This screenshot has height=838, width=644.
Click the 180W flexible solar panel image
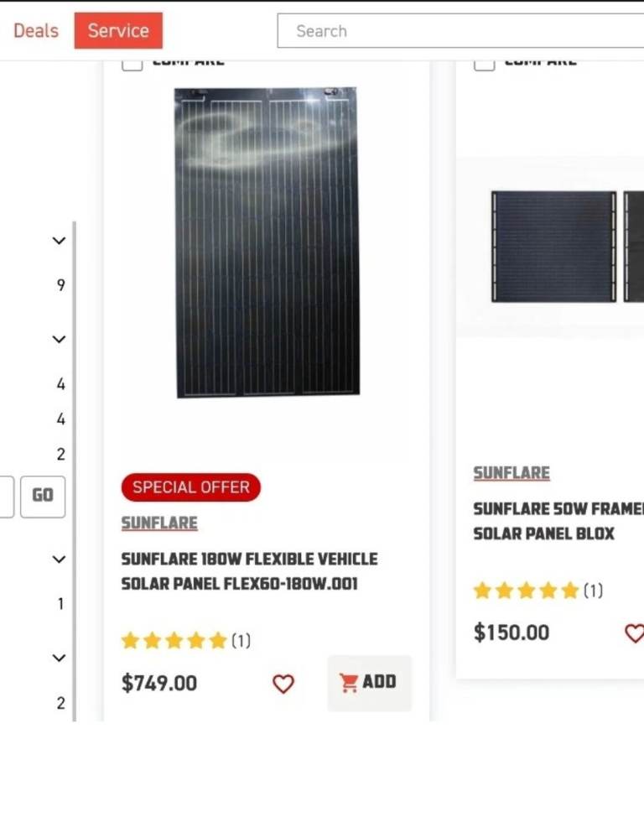coord(267,242)
